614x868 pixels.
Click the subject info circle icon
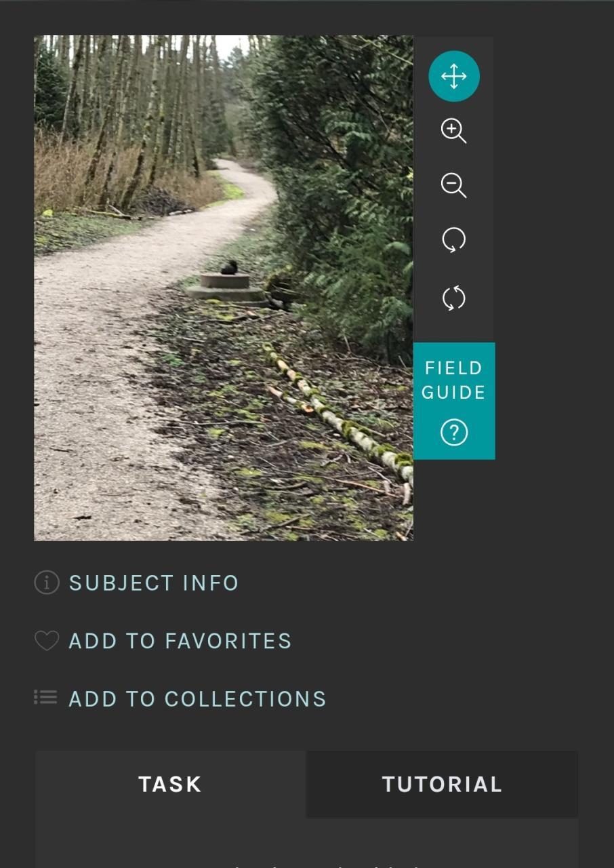point(47,583)
